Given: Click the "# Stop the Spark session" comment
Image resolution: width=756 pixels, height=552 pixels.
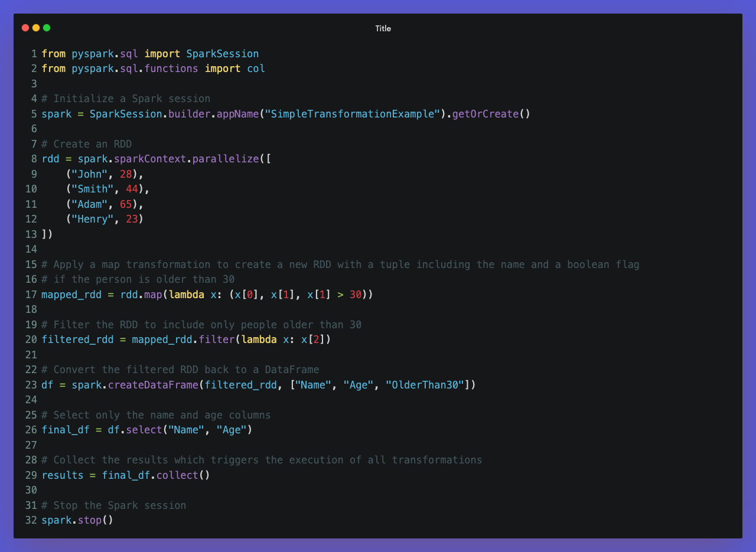Looking at the screenshot, I should tap(114, 505).
